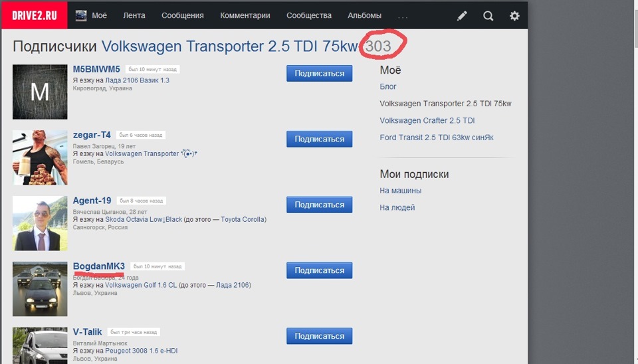Open zegar-T4's Volkswagen Transporter car link

click(x=151, y=153)
